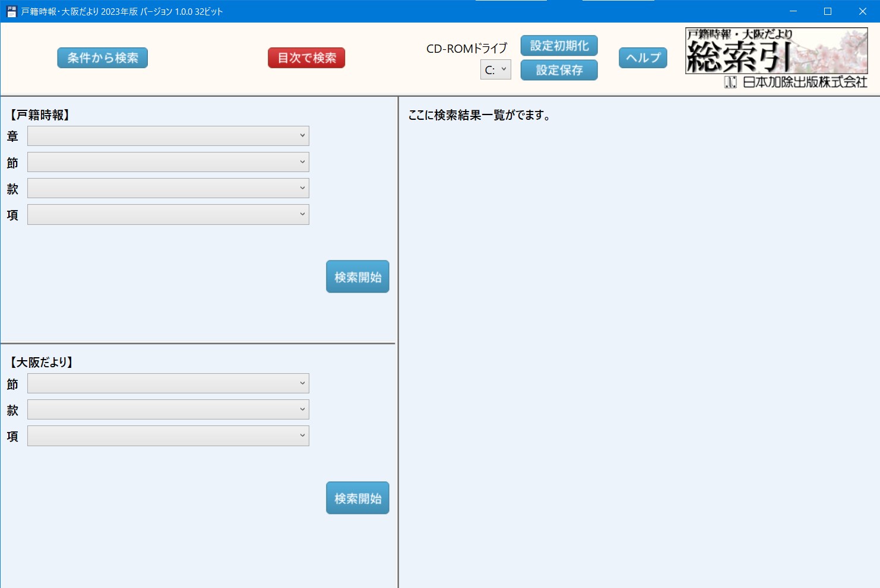Open the CD-ROM drive dropdown

click(x=496, y=69)
